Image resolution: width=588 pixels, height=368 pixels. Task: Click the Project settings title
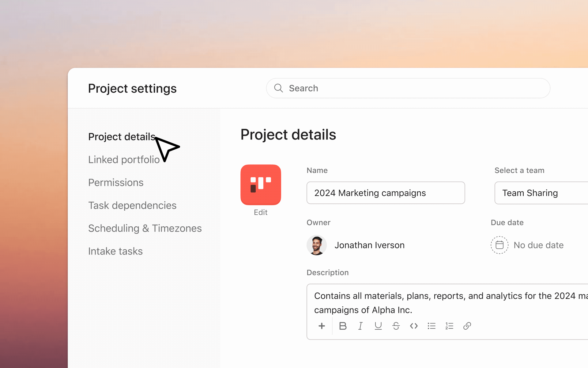[132, 89]
